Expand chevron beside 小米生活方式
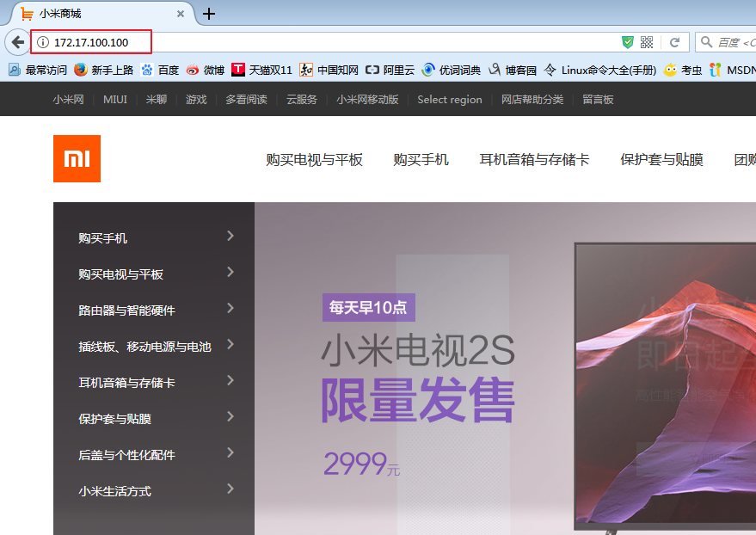756x535 pixels. pyautogui.click(x=230, y=489)
